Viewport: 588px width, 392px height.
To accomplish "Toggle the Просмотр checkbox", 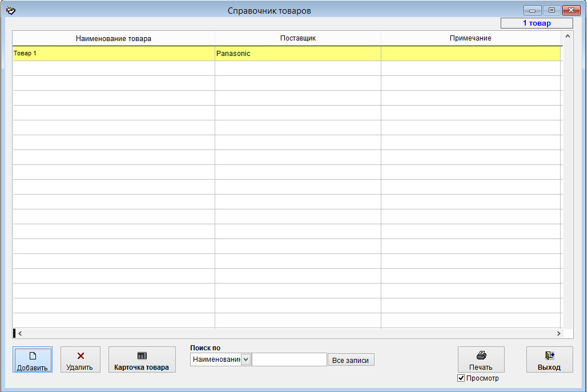I will (461, 378).
